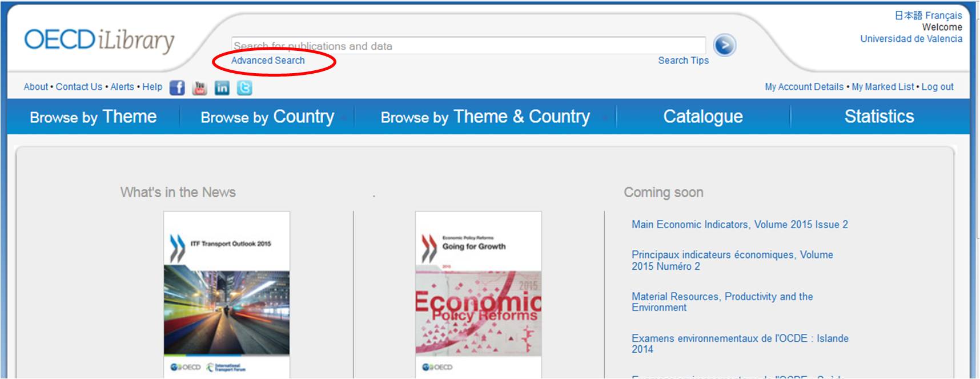
Task: Open the Alerts link
Action: pyautogui.click(x=122, y=87)
